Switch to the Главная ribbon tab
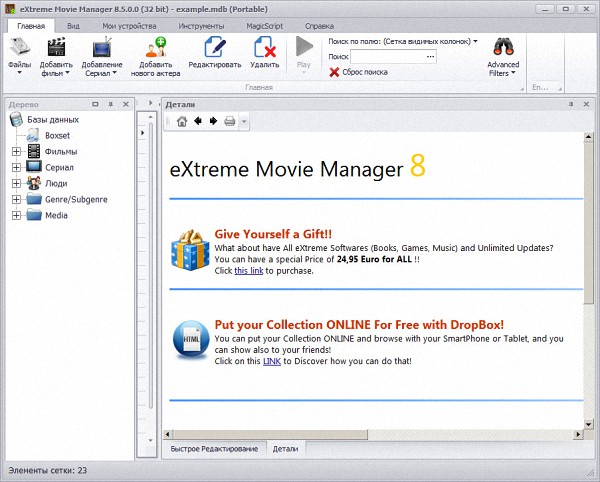This screenshot has height=482, width=600. 31,26
